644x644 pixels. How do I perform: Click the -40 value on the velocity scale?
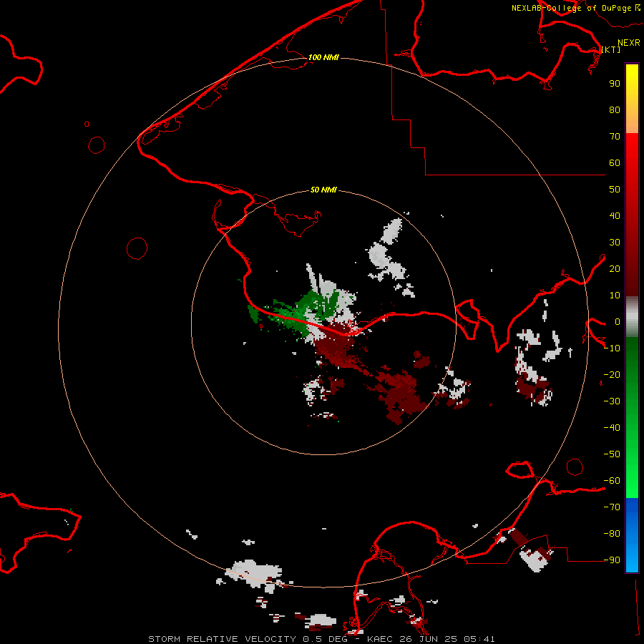click(x=612, y=428)
